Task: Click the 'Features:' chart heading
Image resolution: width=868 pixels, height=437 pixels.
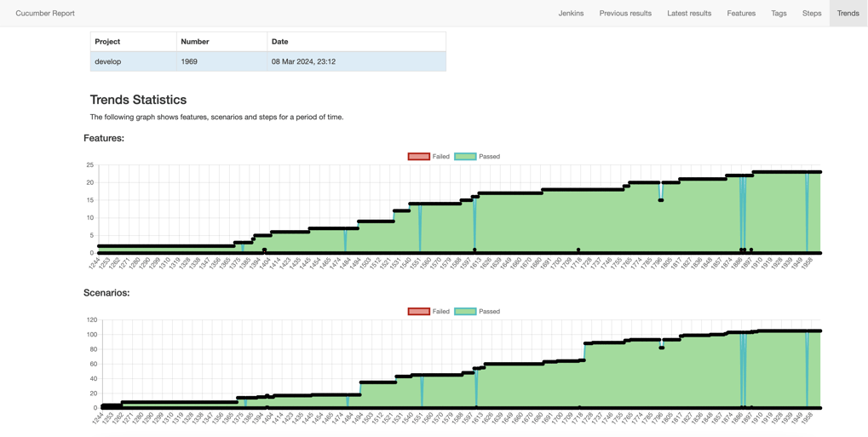Action: 104,139
